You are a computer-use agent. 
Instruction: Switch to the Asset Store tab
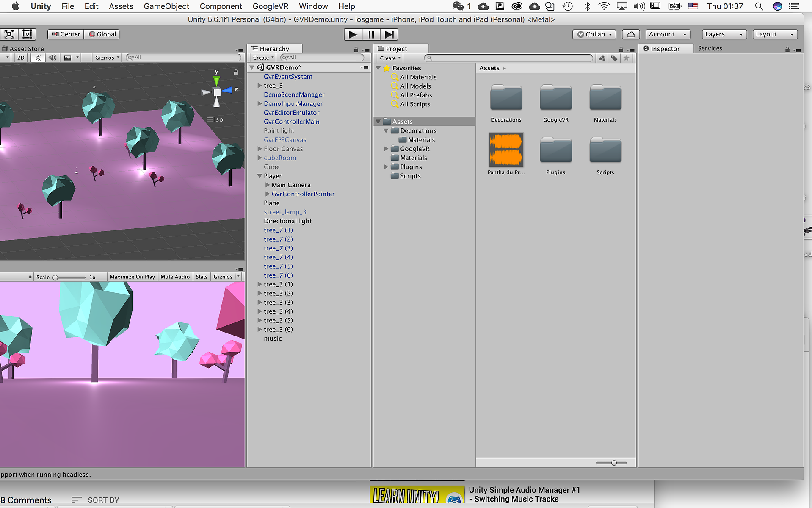point(23,49)
